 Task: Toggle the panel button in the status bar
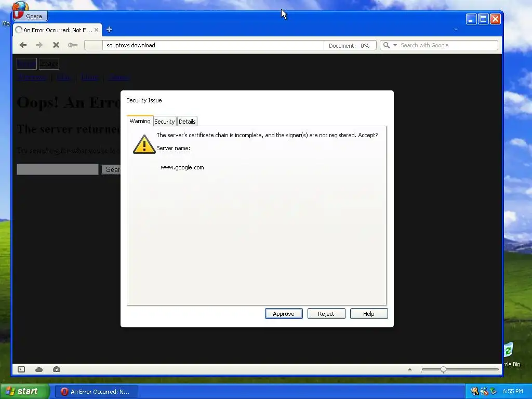tap(21, 369)
